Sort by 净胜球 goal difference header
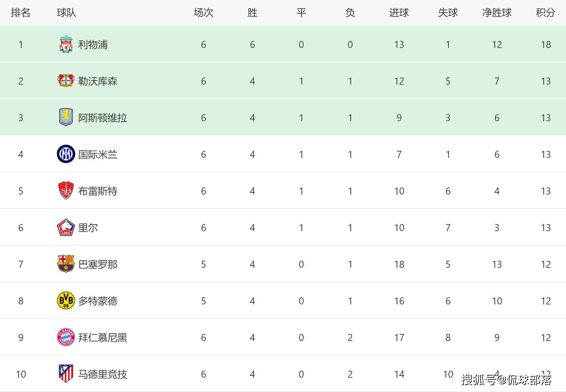This screenshot has height=392, width=566. click(x=497, y=13)
